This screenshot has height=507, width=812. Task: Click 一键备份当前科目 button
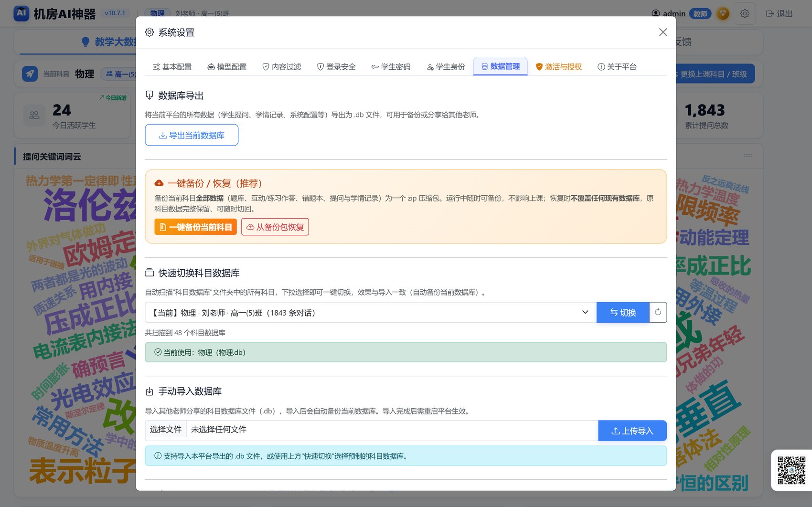tap(195, 227)
